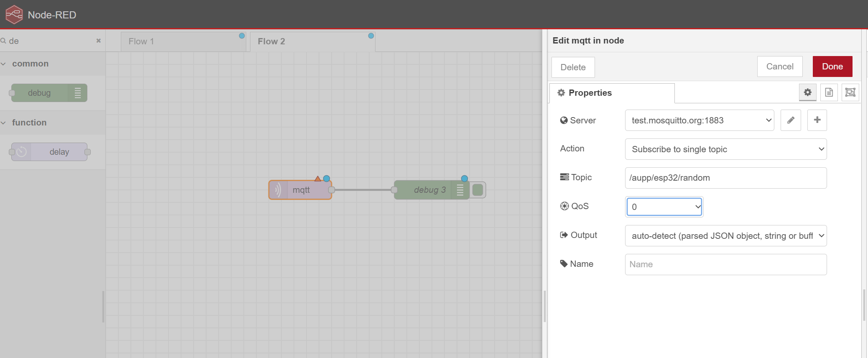Collapse the common palette category
The image size is (868, 358).
coord(30,64)
